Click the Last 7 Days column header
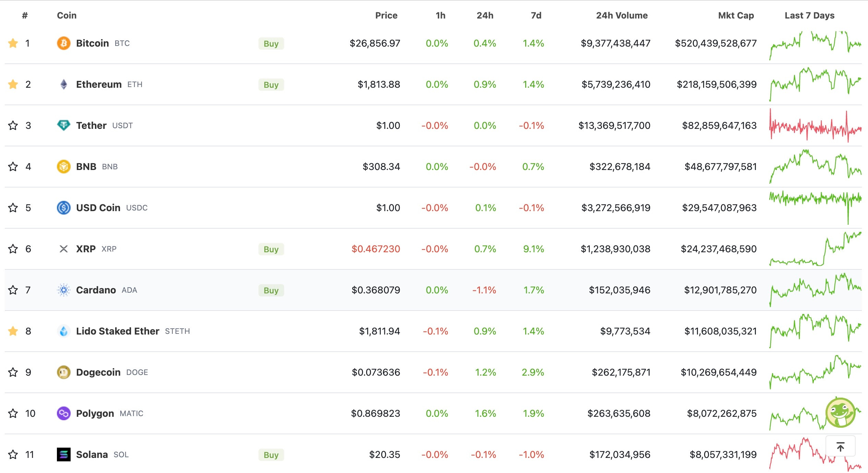 809,15
